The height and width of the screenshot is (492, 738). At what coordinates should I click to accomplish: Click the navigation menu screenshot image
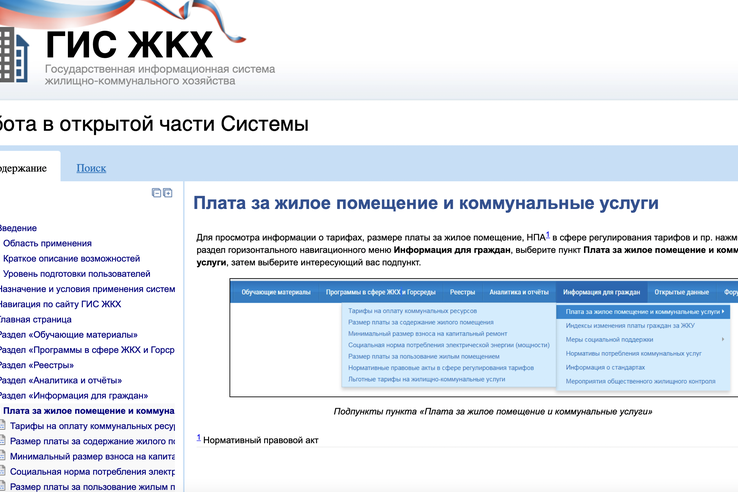(483, 338)
